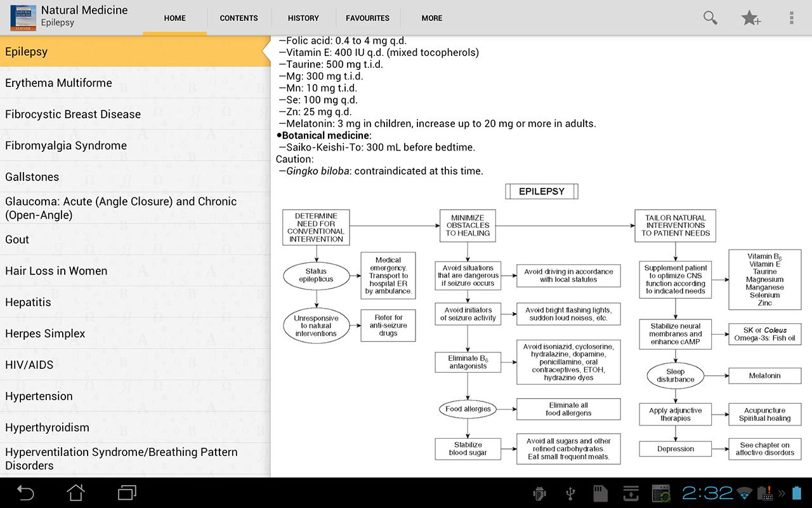
Task: Tap the download notification icon
Action: point(631,493)
